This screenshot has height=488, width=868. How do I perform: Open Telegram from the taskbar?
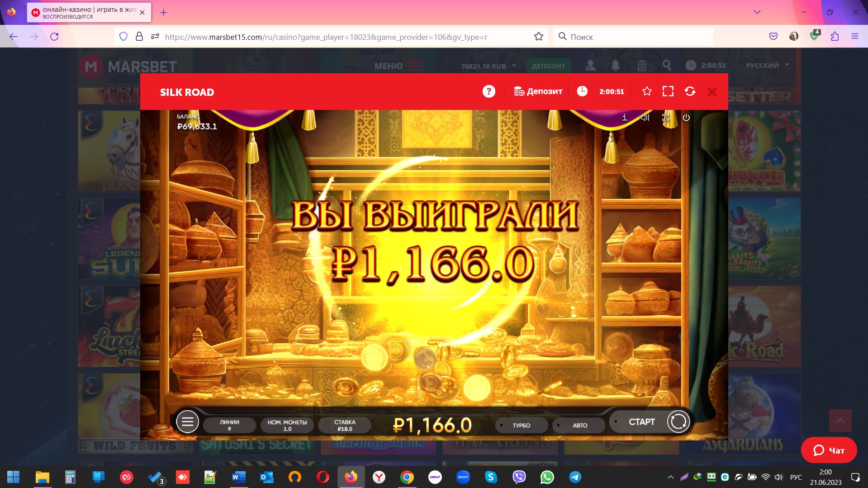point(575,477)
